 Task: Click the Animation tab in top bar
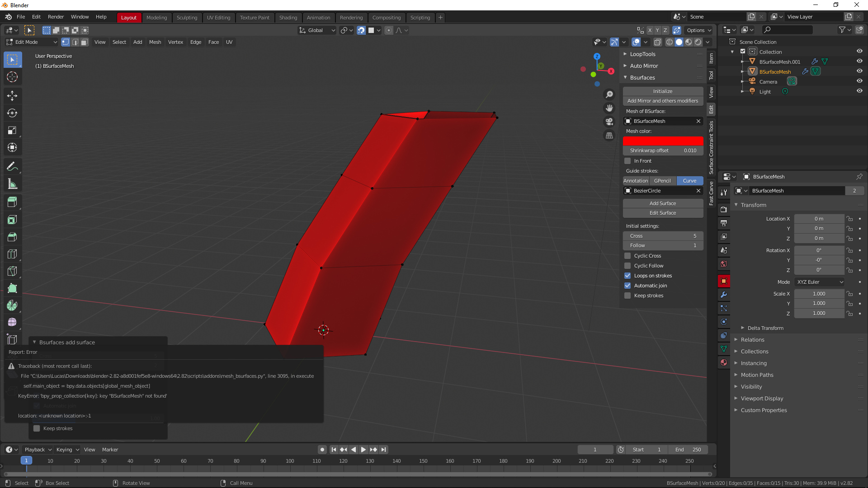click(x=318, y=17)
